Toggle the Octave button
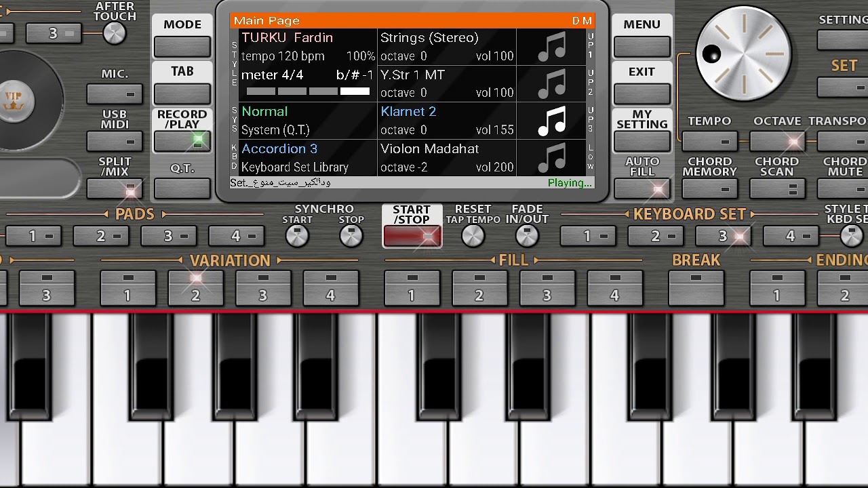Screen dimensions: 868x488 (777, 141)
